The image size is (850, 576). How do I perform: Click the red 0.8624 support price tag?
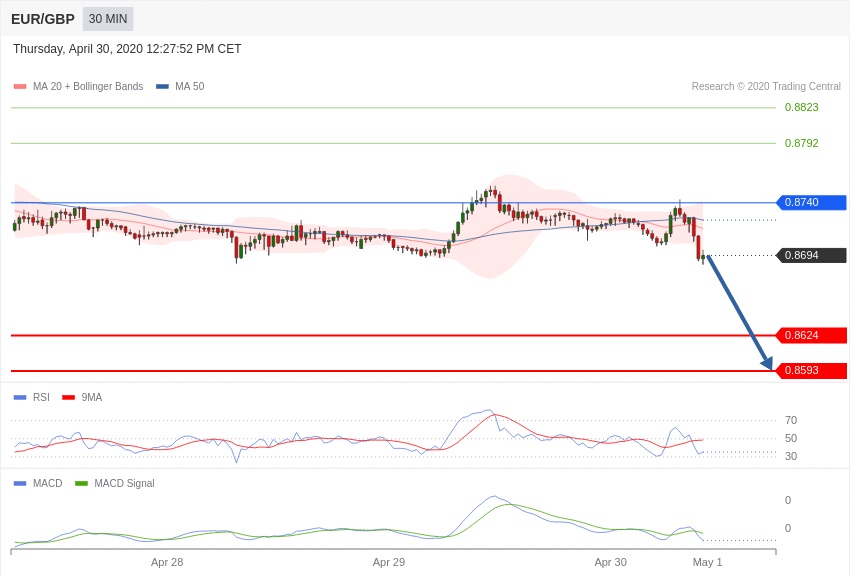point(812,335)
